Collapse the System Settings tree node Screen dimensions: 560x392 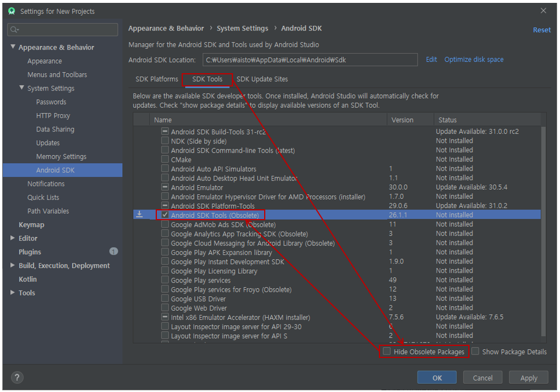click(x=22, y=88)
